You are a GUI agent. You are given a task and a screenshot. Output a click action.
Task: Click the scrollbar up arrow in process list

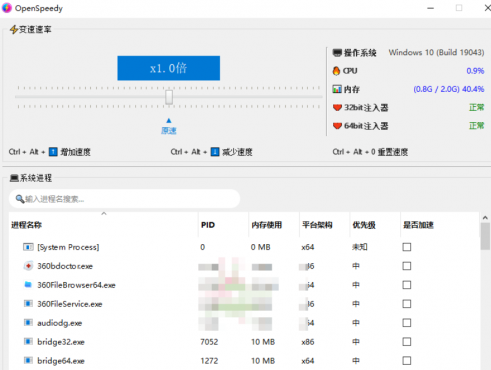pyautogui.click(x=485, y=218)
